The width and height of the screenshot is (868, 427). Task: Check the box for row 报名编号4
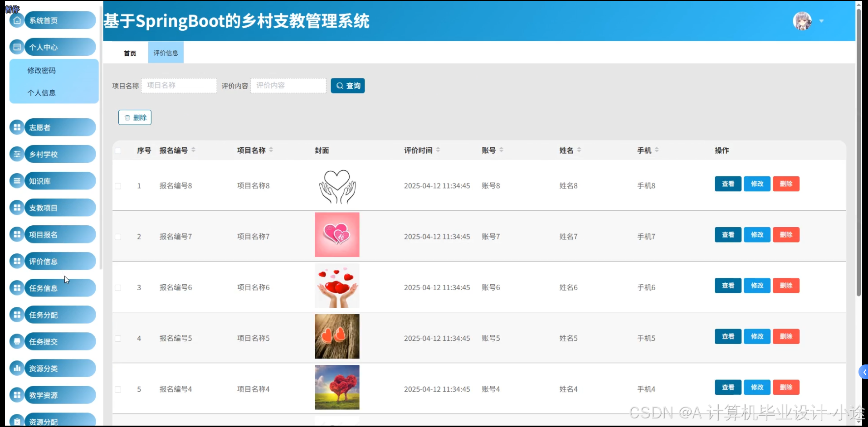(x=118, y=389)
